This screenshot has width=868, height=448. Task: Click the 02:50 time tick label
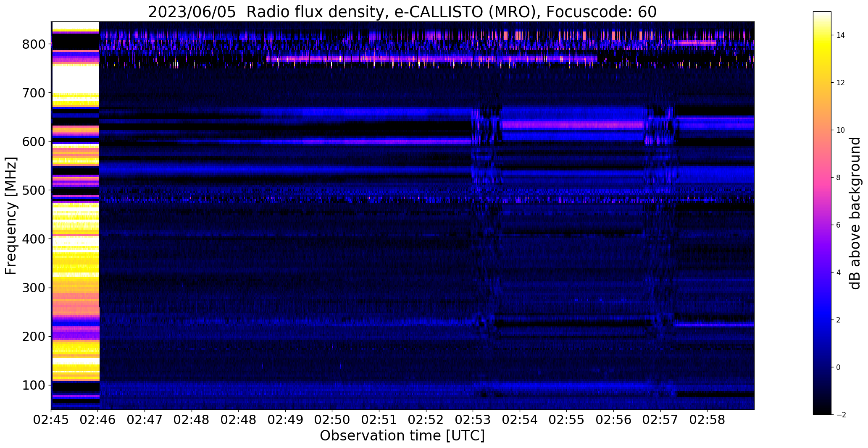click(332, 420)
